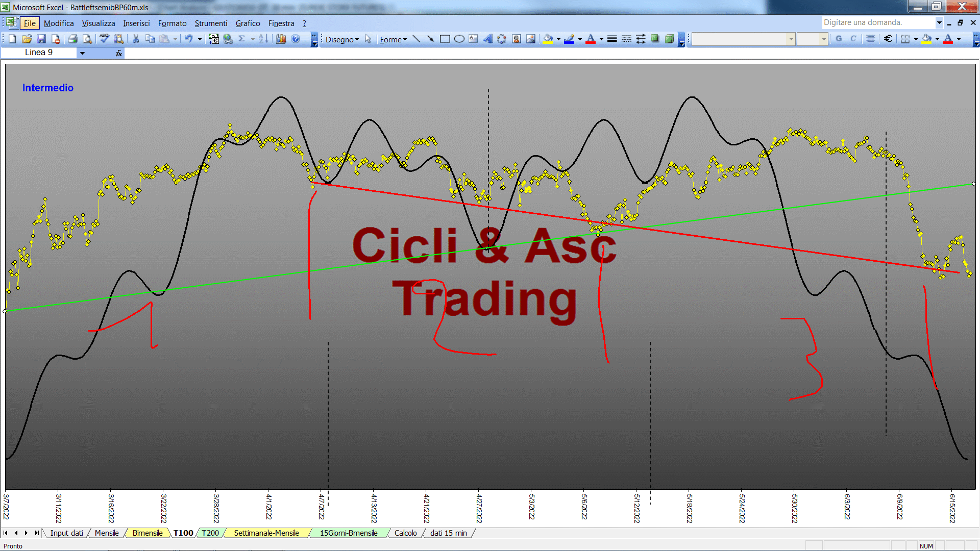This screenshot has width=980, height=551.
Task: Paste with the clipboard icon
Action: coord(164,39)
